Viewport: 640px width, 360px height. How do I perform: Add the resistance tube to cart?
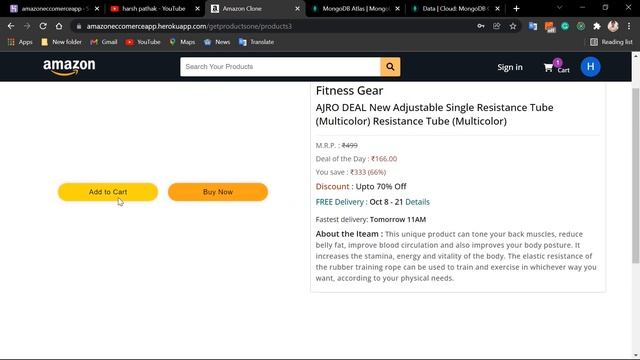click(108, 192)
